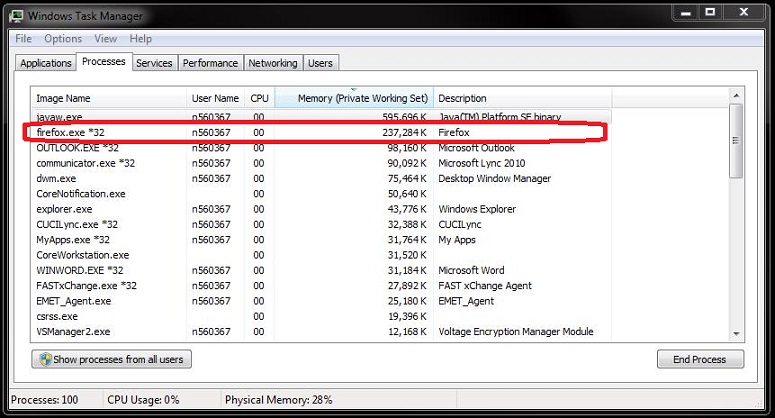Switch to the Networking tab
775x418 pixels.
(273, 63)
